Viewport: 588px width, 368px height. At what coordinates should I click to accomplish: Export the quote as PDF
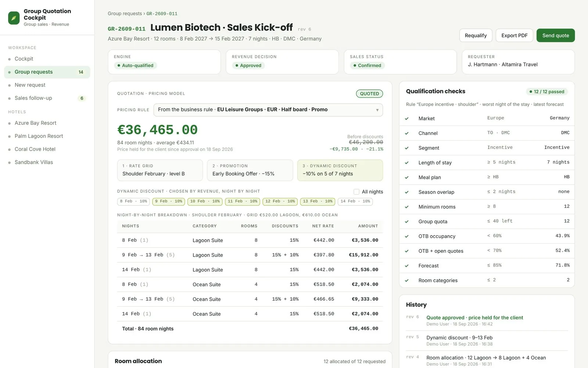[x=514, y=35]
